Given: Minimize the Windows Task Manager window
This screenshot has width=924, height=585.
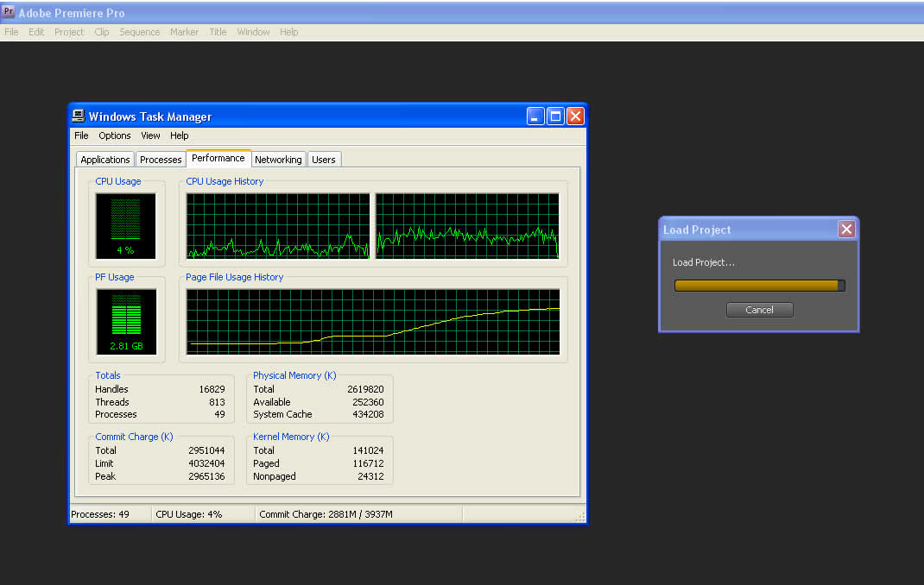Looking at the screenshot, I should point(535,116).
